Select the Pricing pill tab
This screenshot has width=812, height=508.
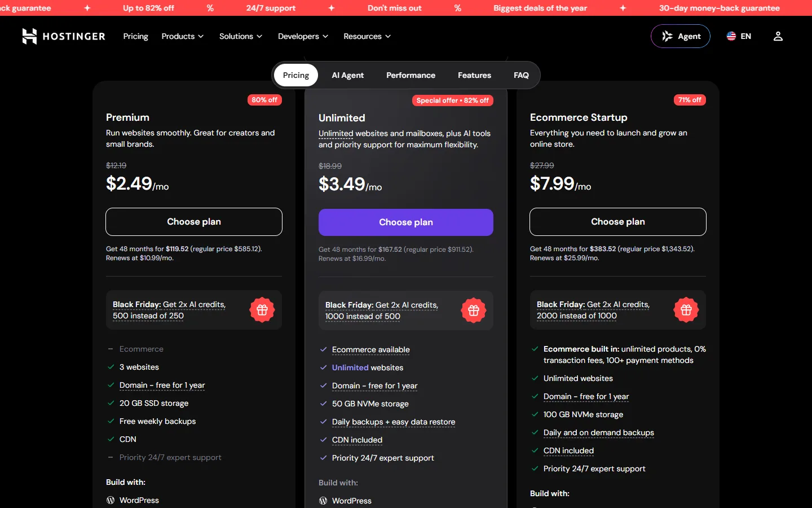tap(296, 75)
